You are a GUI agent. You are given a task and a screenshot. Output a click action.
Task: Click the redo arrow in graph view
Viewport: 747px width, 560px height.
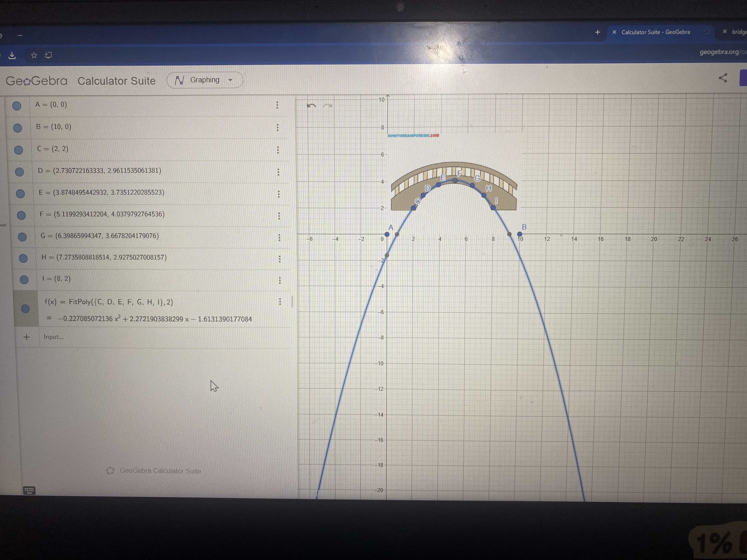[x=327, y=106]
